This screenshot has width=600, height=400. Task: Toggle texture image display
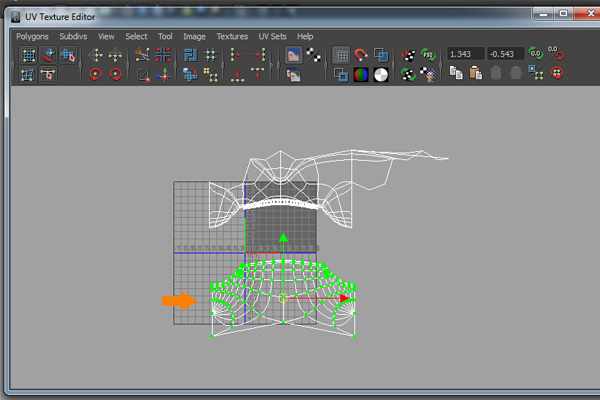294,55
